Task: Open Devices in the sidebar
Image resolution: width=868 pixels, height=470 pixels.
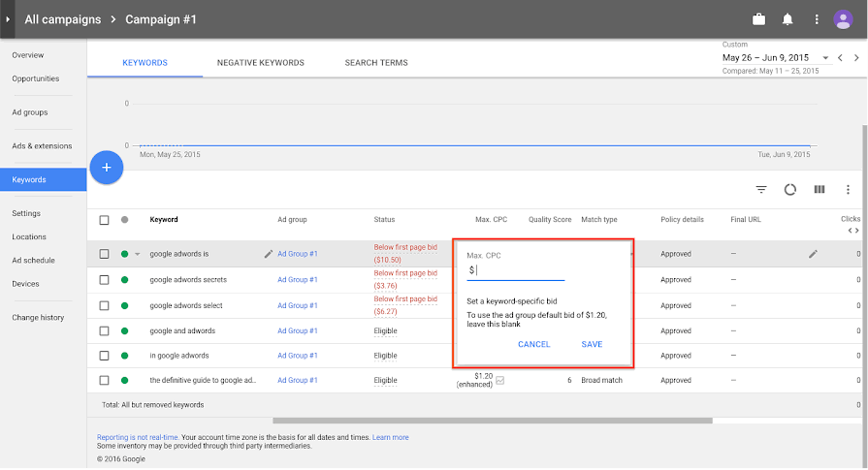Action: [25, 284]
